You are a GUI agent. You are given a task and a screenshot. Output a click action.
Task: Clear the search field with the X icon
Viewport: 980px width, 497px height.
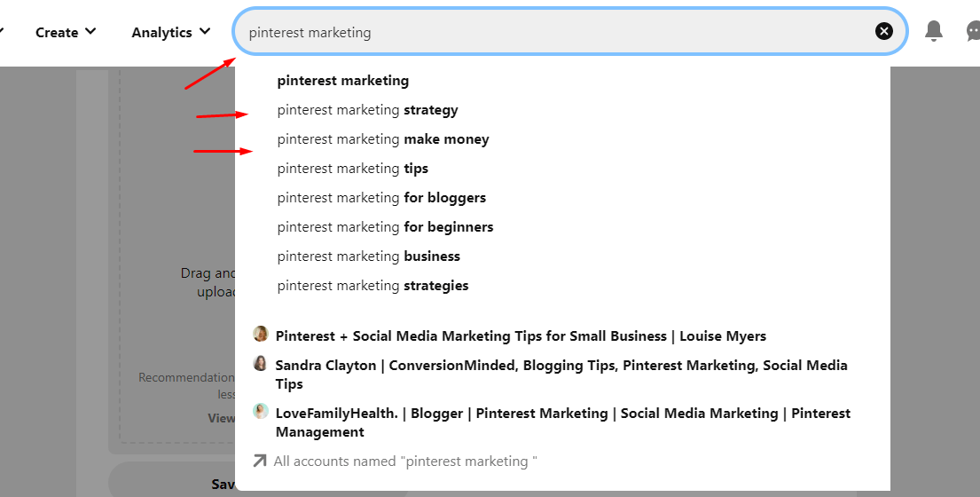tap(884, 32)
